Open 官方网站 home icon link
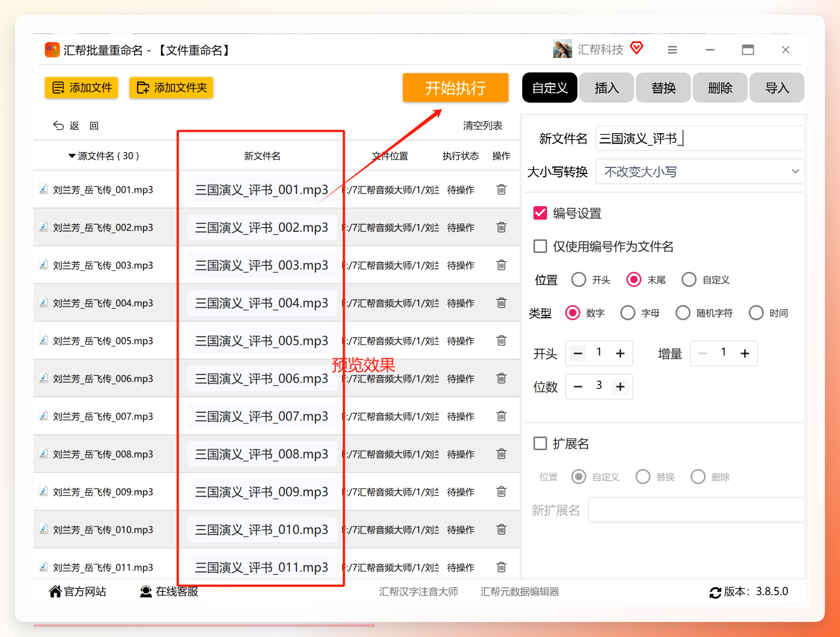 click(x=55, y=591)
